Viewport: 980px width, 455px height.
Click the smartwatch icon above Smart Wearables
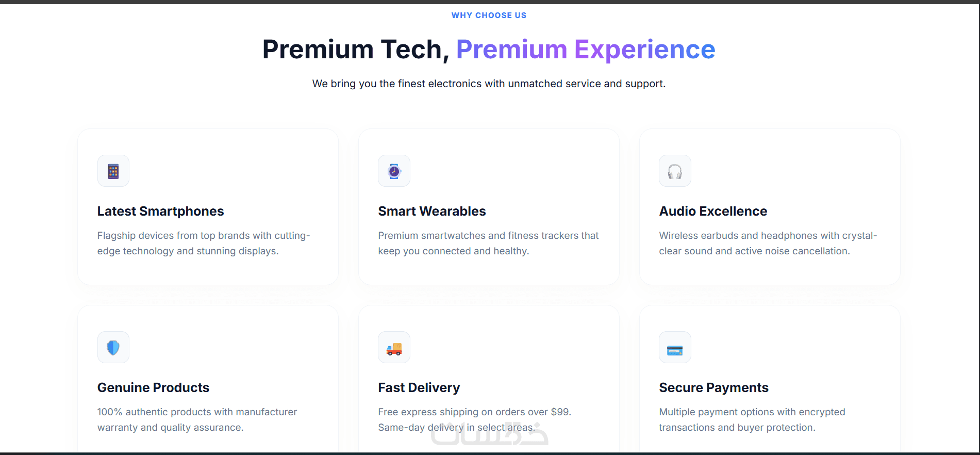tap(394, 171)
